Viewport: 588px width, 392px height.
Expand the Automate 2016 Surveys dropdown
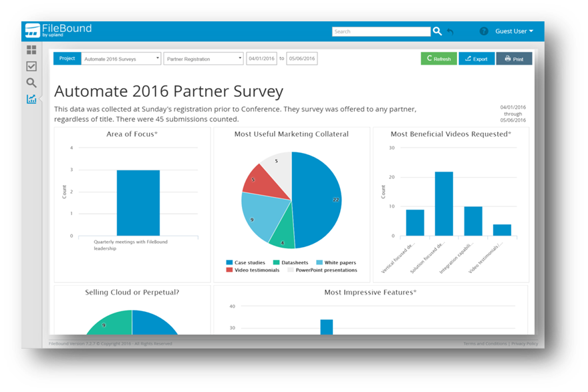click(121, 59)
